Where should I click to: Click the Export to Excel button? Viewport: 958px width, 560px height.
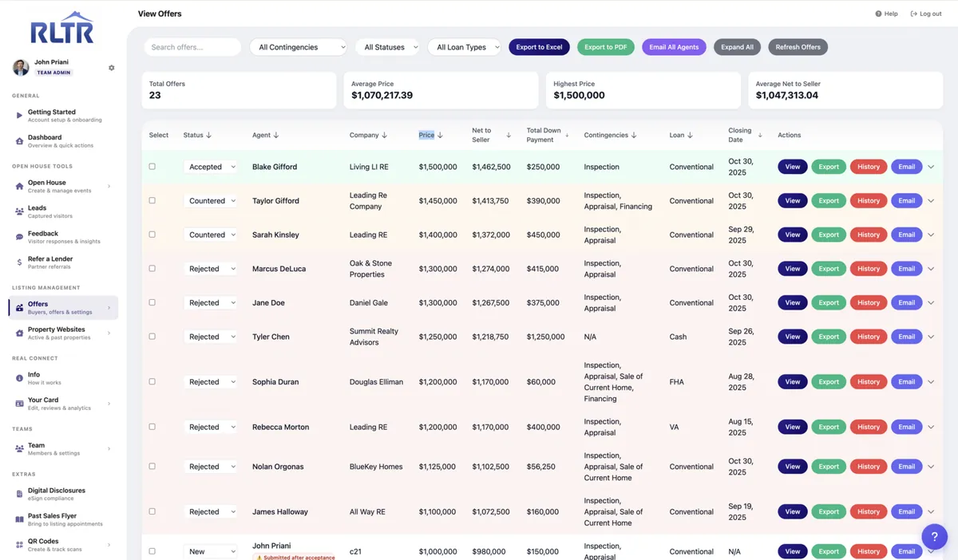(x=539, y=47)
